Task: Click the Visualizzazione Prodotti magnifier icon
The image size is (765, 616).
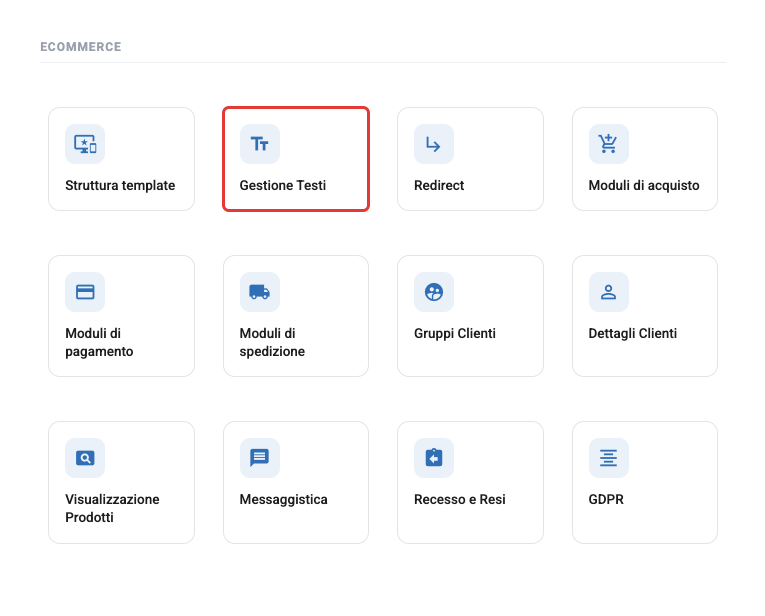Action: tap(85, 457)
